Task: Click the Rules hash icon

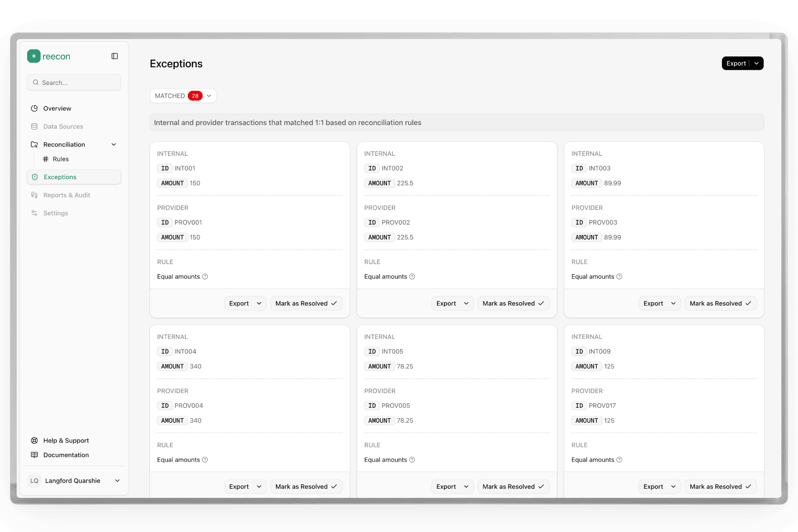Action: click(46, 159)
